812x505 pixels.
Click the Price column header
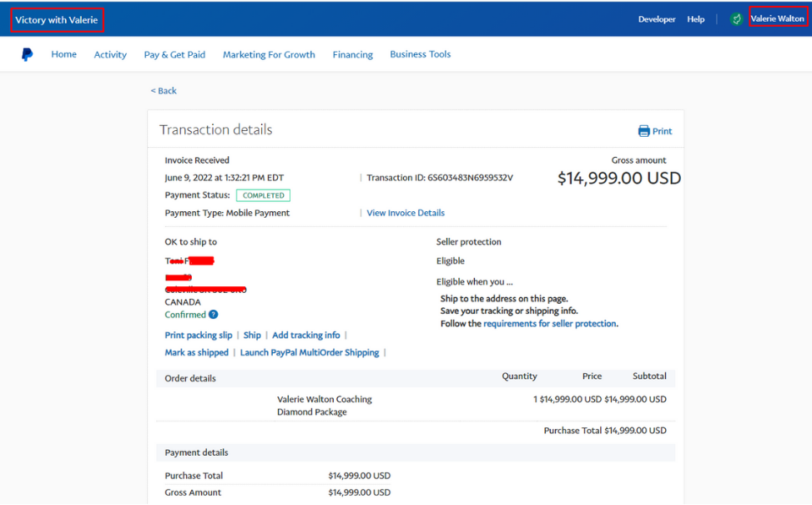(x=592, y=376)
